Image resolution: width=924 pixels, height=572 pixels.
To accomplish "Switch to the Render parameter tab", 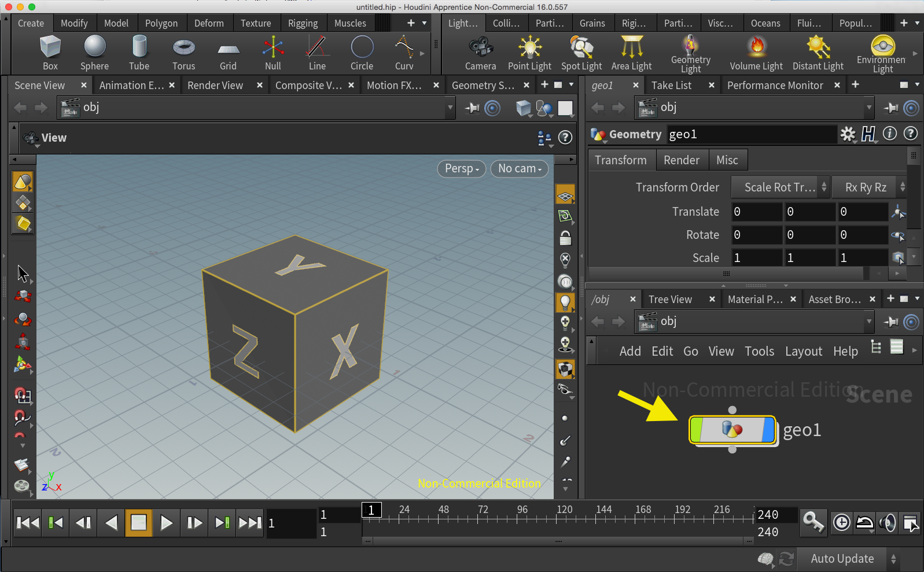I will tap(681, 160).
